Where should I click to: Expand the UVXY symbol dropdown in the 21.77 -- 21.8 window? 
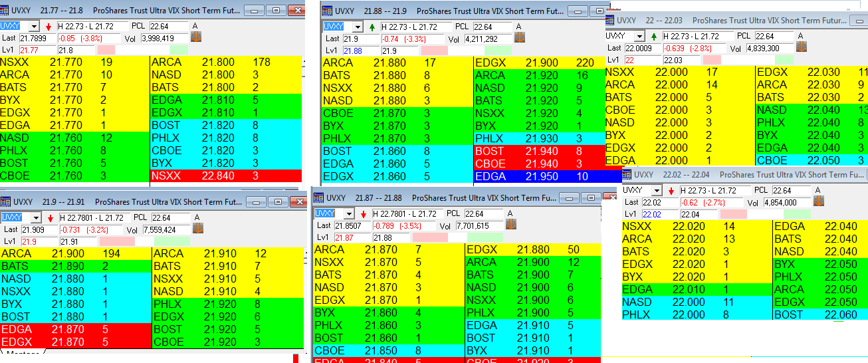point(35,27)
